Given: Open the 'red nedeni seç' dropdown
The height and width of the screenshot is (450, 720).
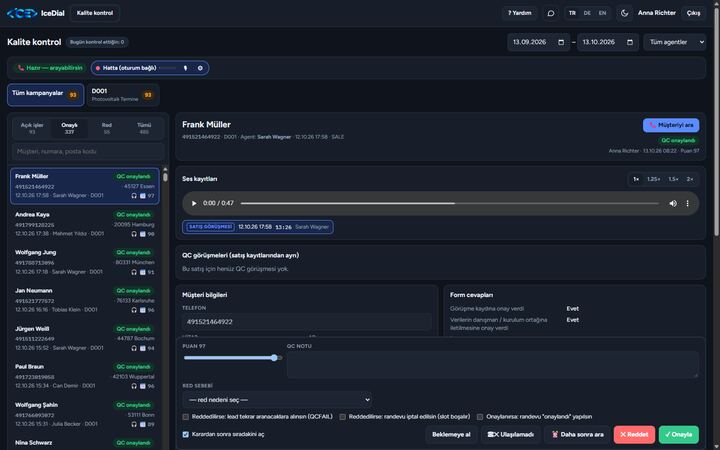Looking at the screenshot, I should [277, 400].
